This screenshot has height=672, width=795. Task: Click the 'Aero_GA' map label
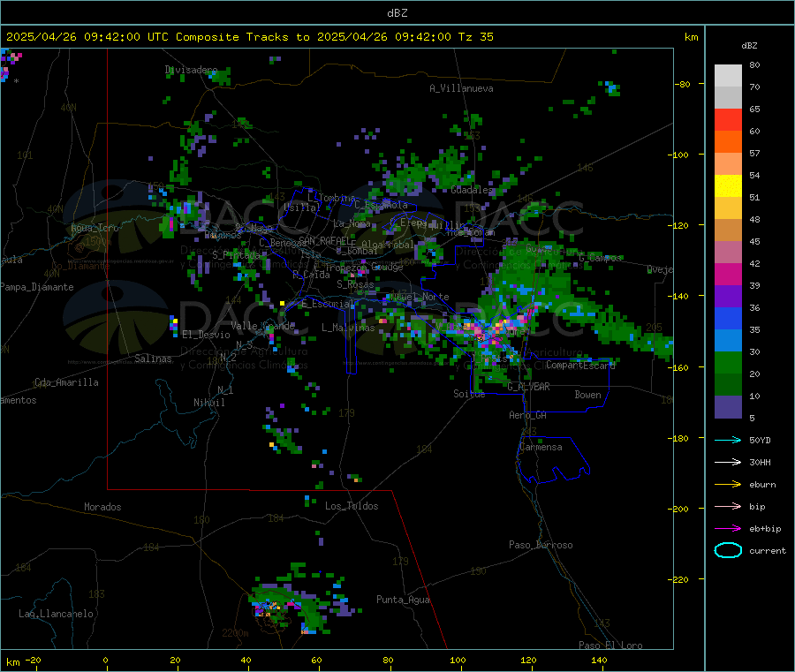click(528, 415)
